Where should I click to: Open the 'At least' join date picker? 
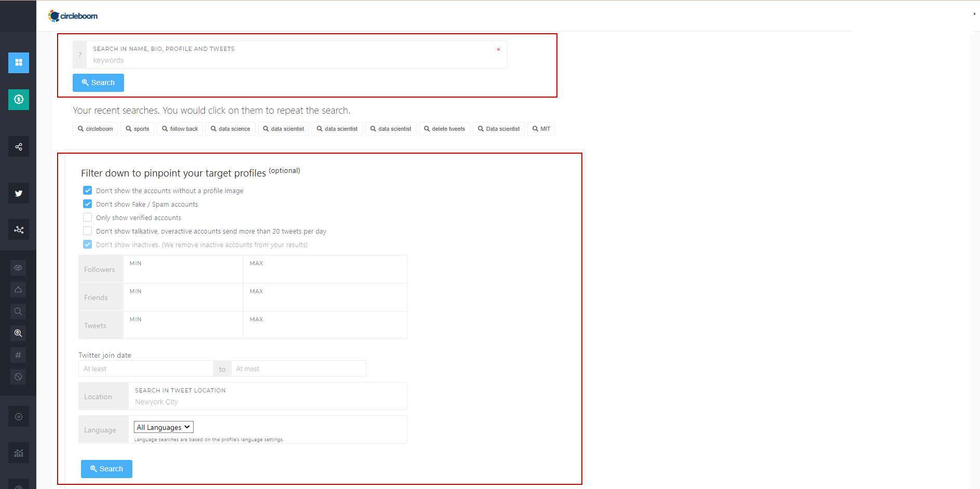tap(146, 369)
